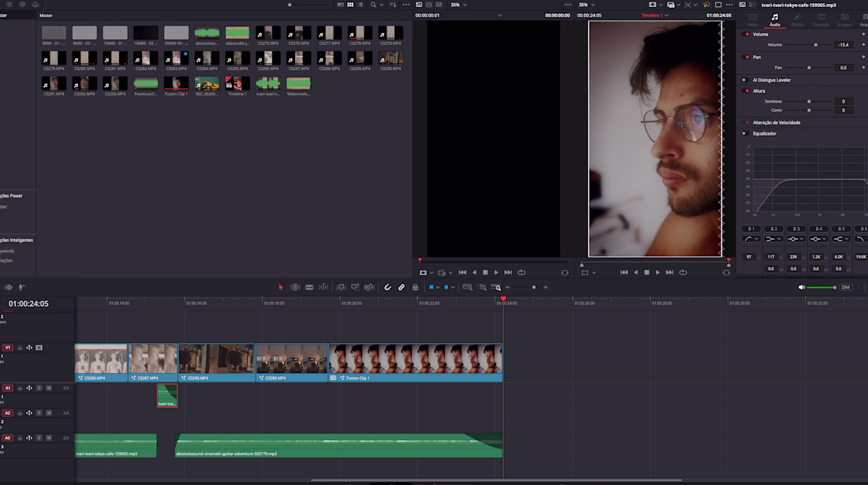Screen dimensions: 868x485
Task: Add a blue marker at playhead
Action: tap(446, 288)
